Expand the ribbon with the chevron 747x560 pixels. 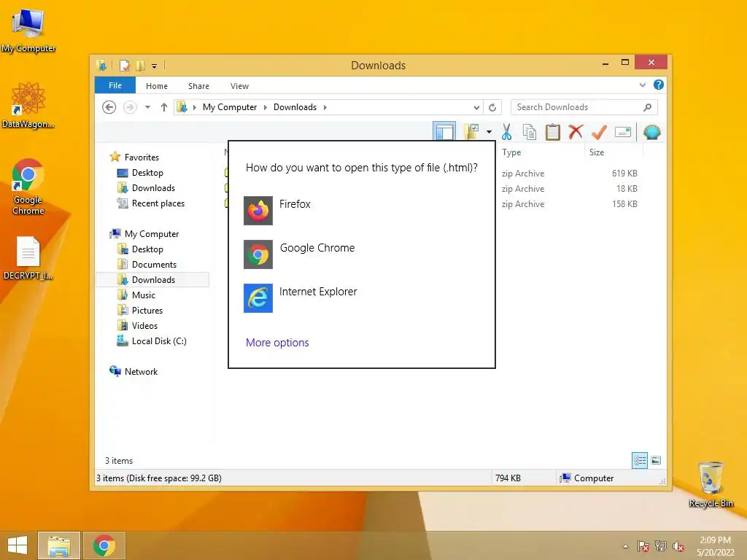643,85
